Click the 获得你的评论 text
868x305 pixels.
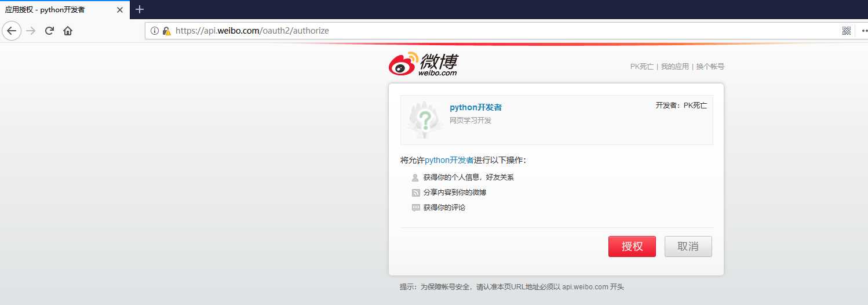pyautogui.click(x=444, y=208)
